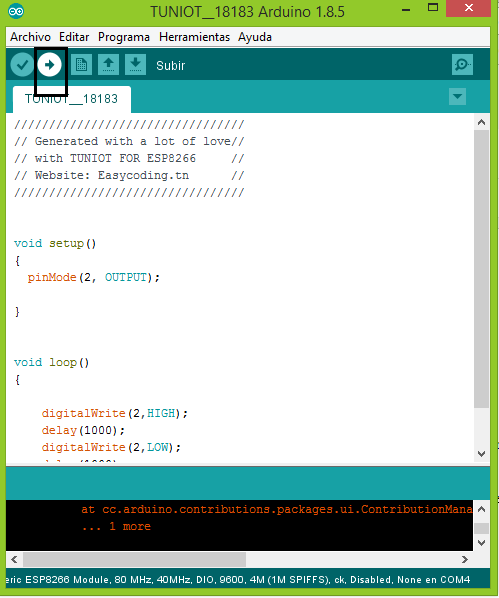Close the Arduino window
499x598 pixels.
(x=469, y=8)
